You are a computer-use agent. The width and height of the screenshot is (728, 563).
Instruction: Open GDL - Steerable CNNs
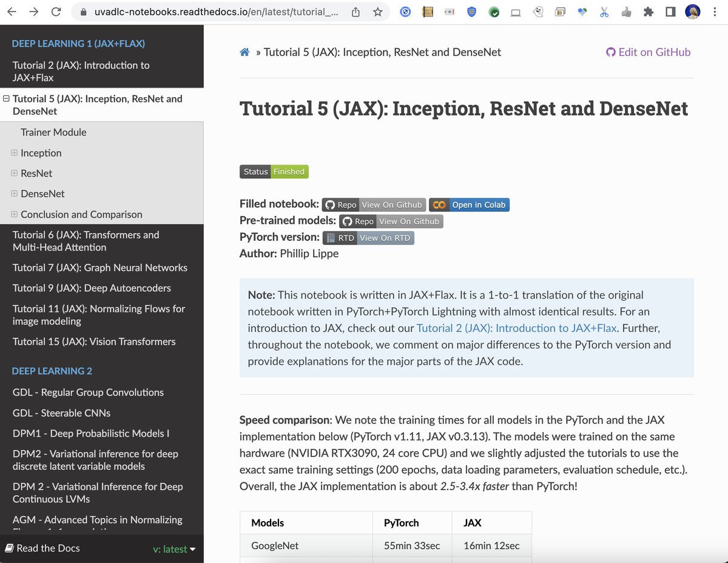pos(61,413)
